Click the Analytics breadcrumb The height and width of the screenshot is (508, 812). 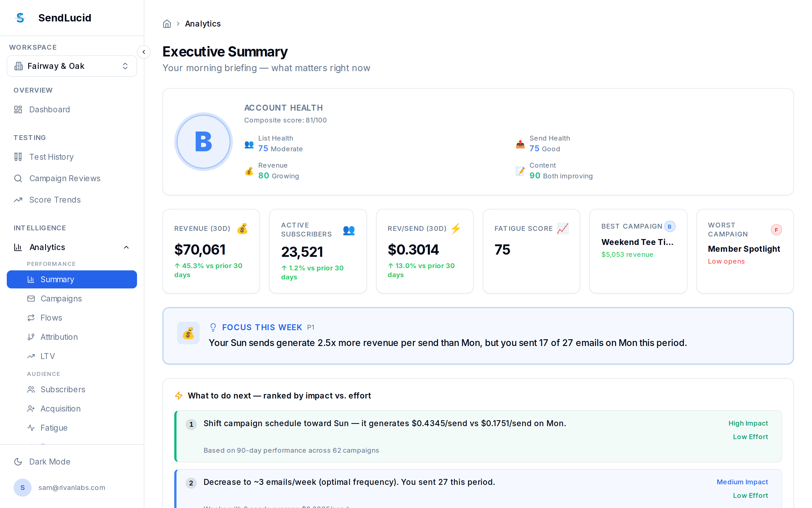click(x=203, y=24)
